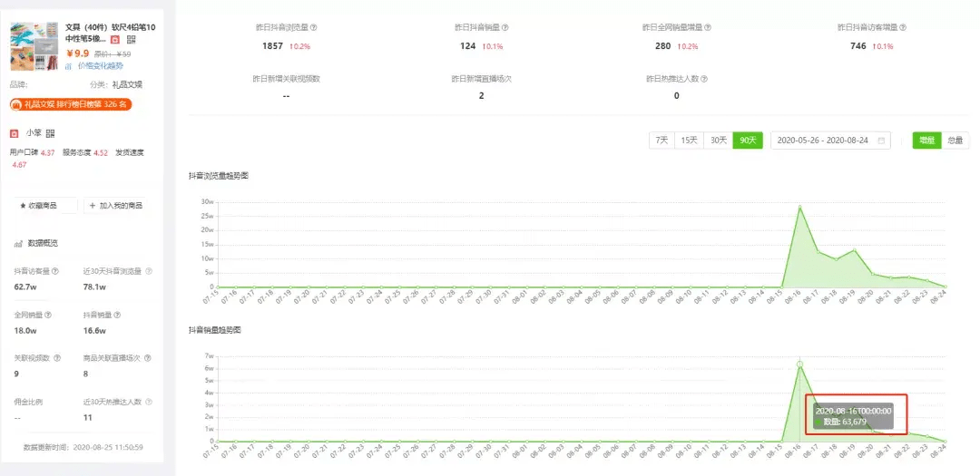This screenshot has width=980, height=476.
Task: Select the 15天 range tab
Action: click(690, 141)
